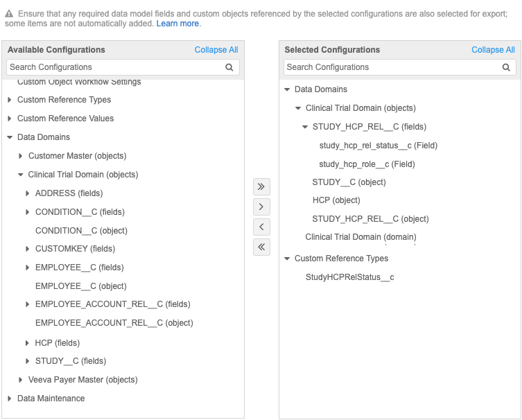522x420 pixels.
Task: Expand the Custom Reference Types node in Available
Action: click(x=10, y=100)
